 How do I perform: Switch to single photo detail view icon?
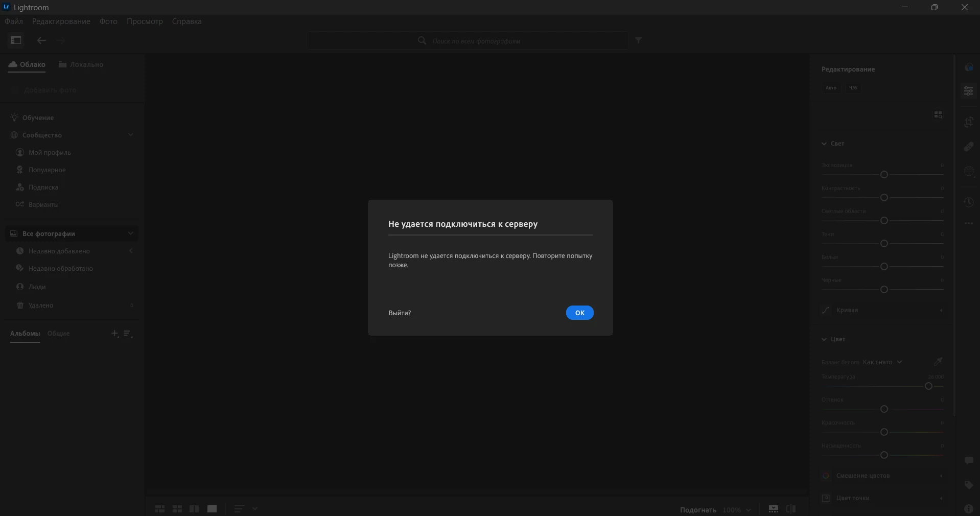tap(212, 509)
